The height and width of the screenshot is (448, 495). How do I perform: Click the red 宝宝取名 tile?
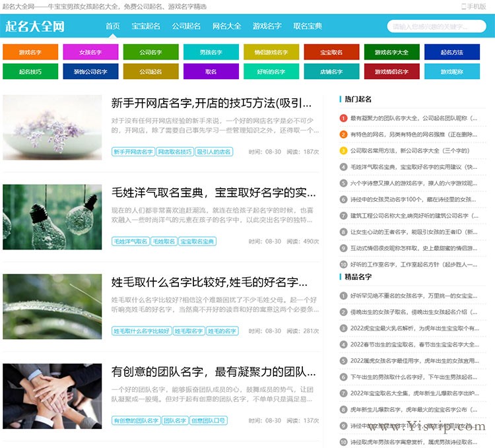pyautogui.click(x=331, y=52)
